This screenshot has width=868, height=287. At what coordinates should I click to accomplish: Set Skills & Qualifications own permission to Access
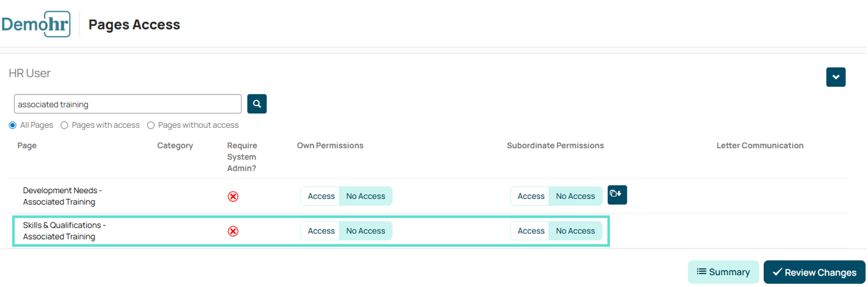tap(321, 231)
